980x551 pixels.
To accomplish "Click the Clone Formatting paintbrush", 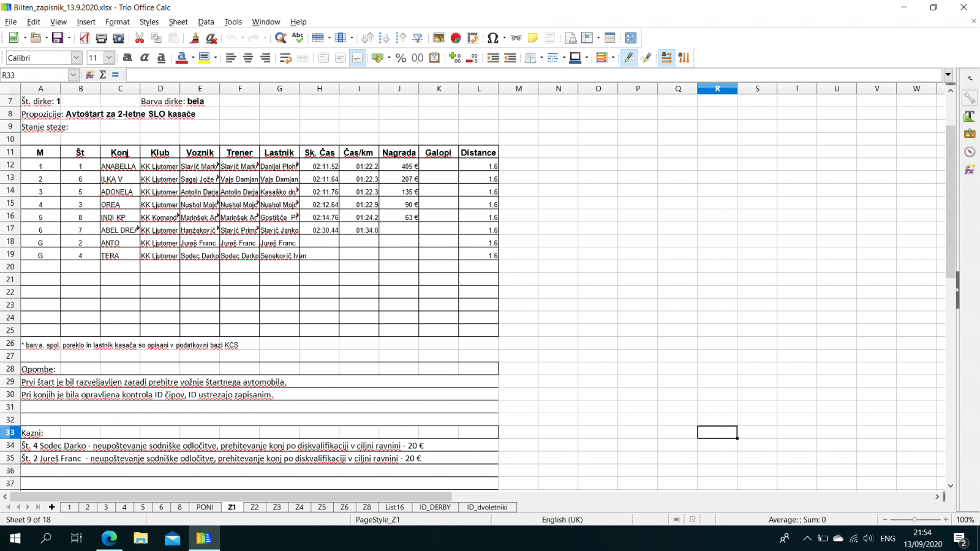I will [194, 38].
